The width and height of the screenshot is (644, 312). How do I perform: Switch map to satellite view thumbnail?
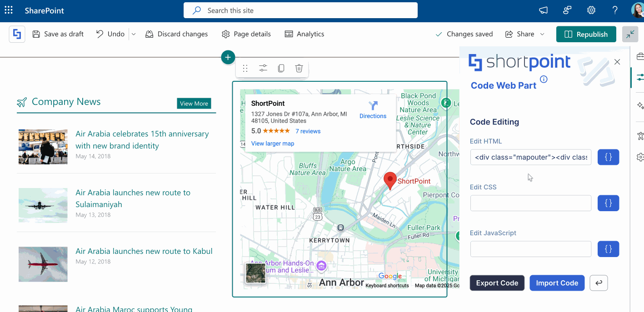[255, 273]
